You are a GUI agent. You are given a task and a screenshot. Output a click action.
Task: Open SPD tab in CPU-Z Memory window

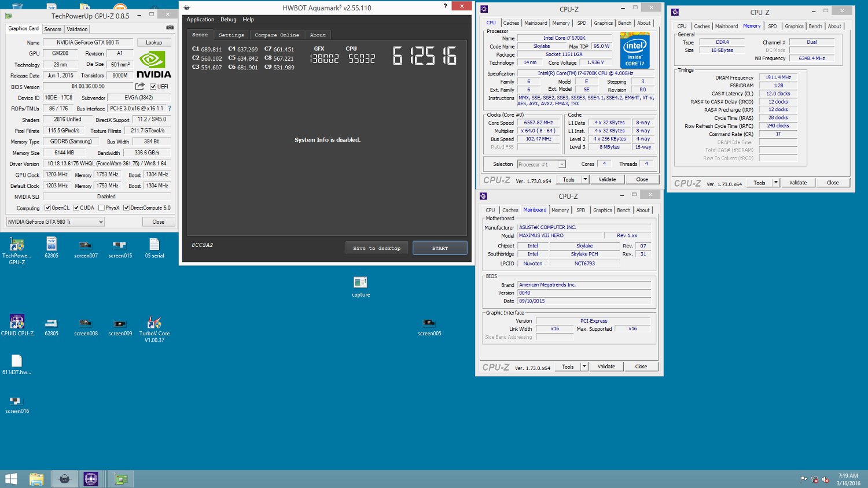[773, 26]
